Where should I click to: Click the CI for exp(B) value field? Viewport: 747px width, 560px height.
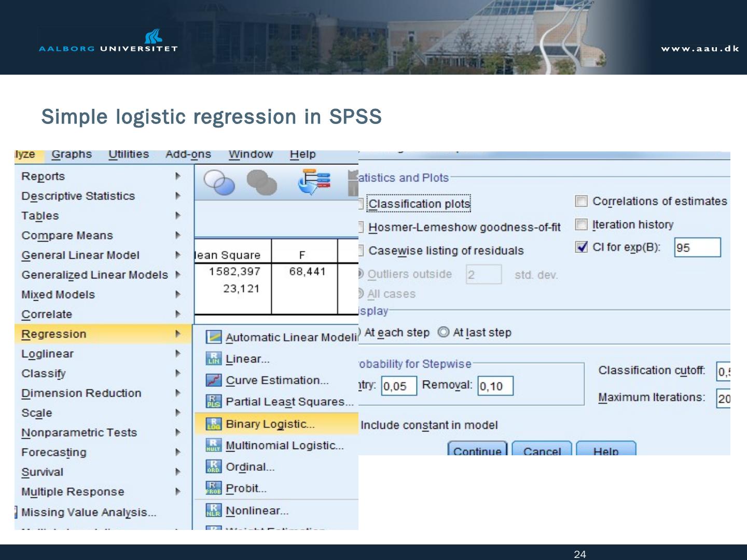[698, 247]
